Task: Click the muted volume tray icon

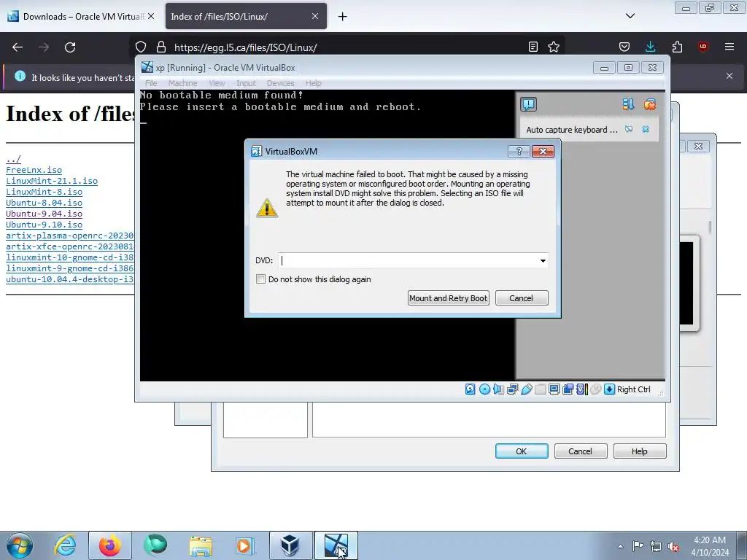Action: (673, 546)
